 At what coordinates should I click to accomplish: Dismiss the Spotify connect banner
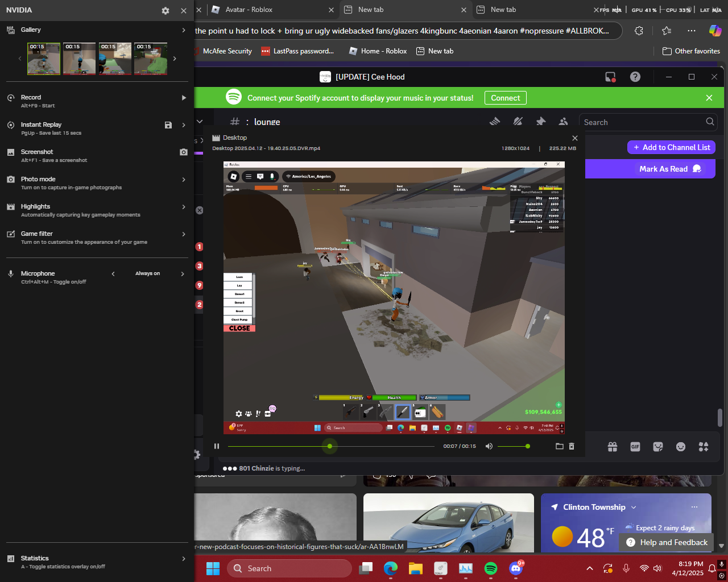[709, 98]
